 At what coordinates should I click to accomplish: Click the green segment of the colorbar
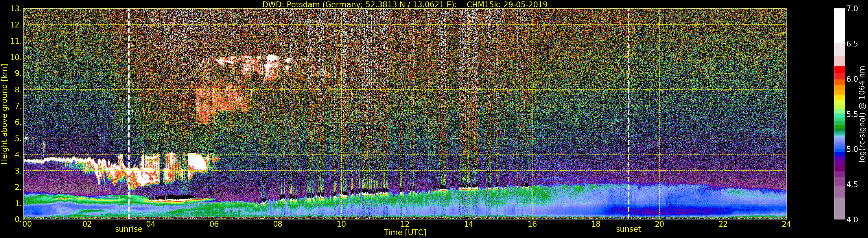(x=839, y=127)
